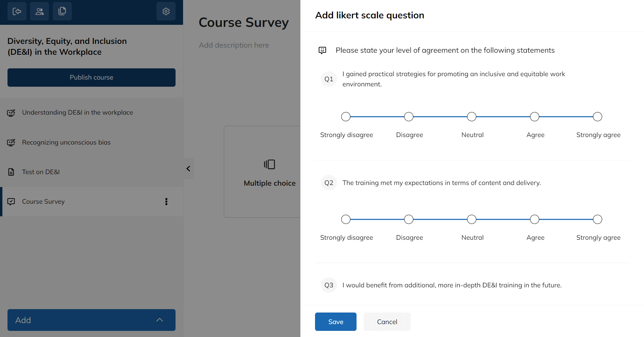This screenshot has width=644, height=337.
Task: Select Neutral on question Q2
Action: (472, 219)
